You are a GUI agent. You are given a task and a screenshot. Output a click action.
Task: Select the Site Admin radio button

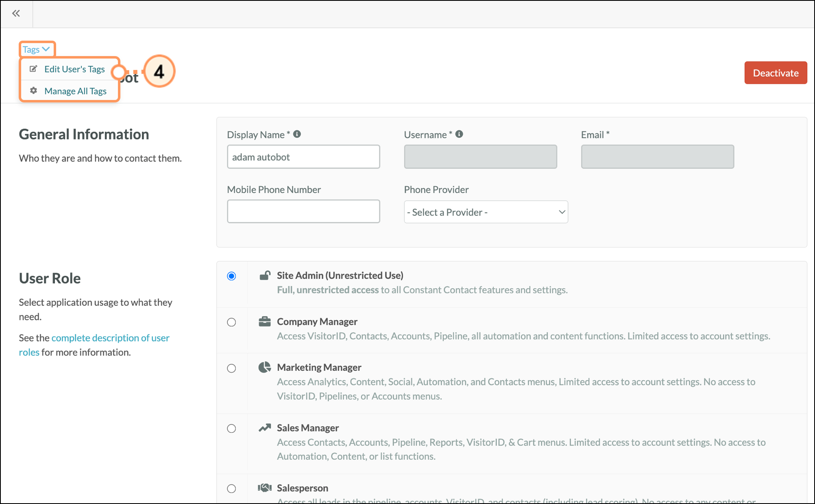(x=231, y=276)
